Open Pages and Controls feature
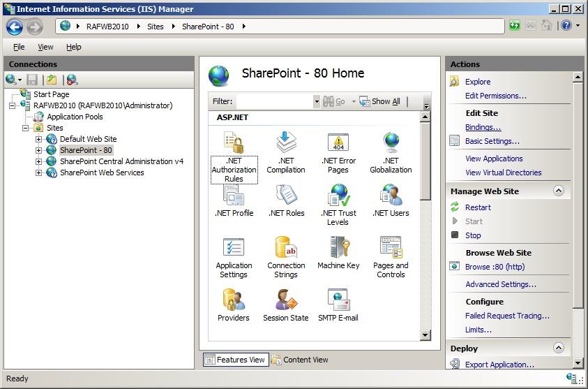Screen dimensions: 588x389 391,258
